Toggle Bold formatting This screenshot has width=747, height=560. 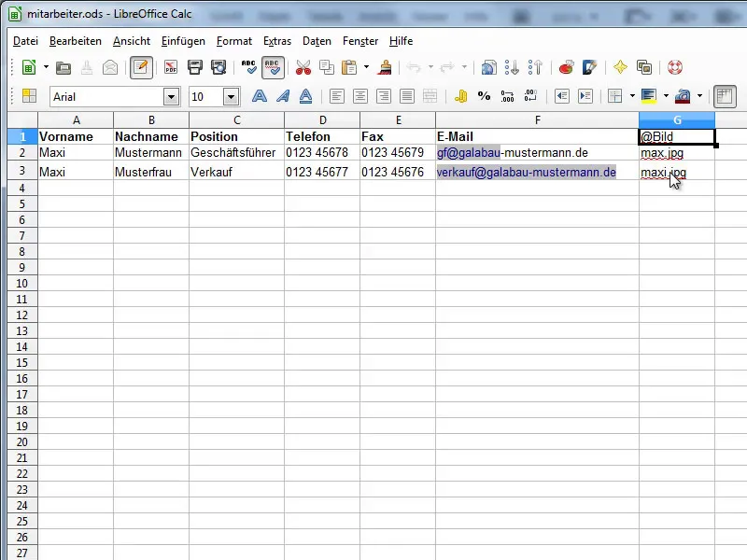260,97
